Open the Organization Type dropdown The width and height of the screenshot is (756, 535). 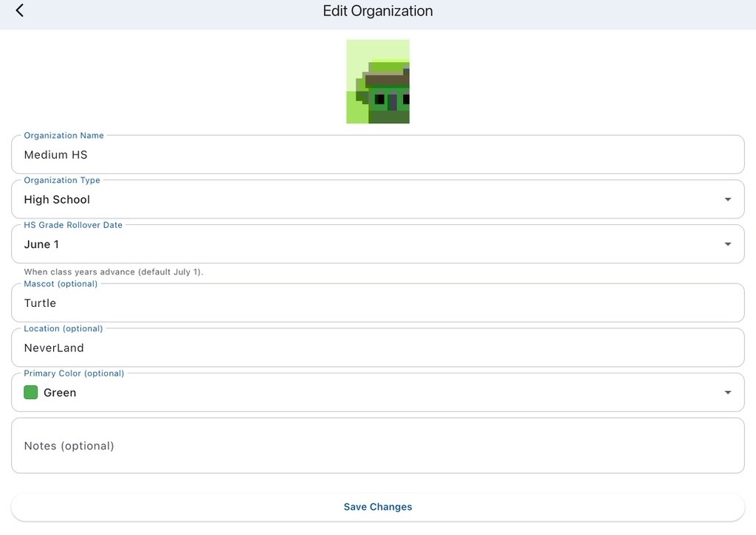tap(378, 199)
